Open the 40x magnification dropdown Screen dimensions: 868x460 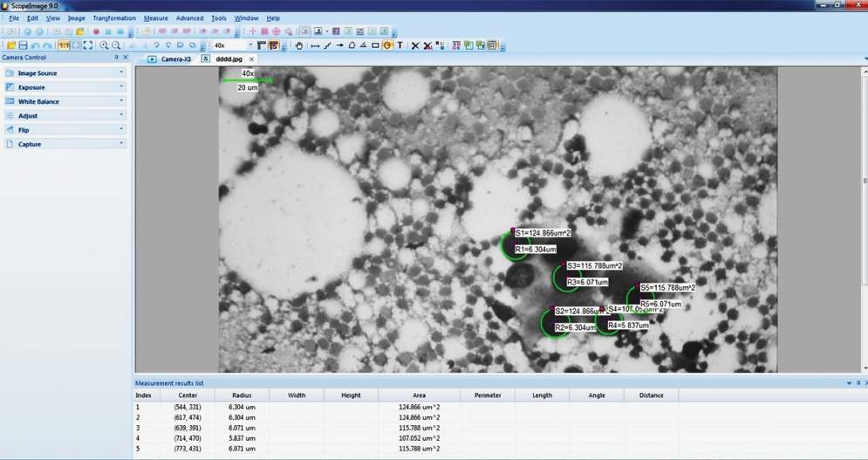(x=250, y=45)
